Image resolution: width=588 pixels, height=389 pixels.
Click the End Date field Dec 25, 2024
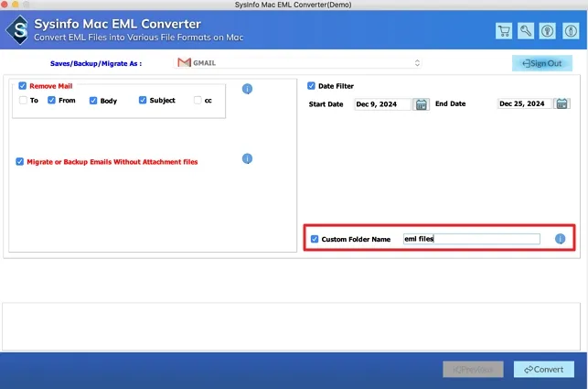(x=524, y=103)
